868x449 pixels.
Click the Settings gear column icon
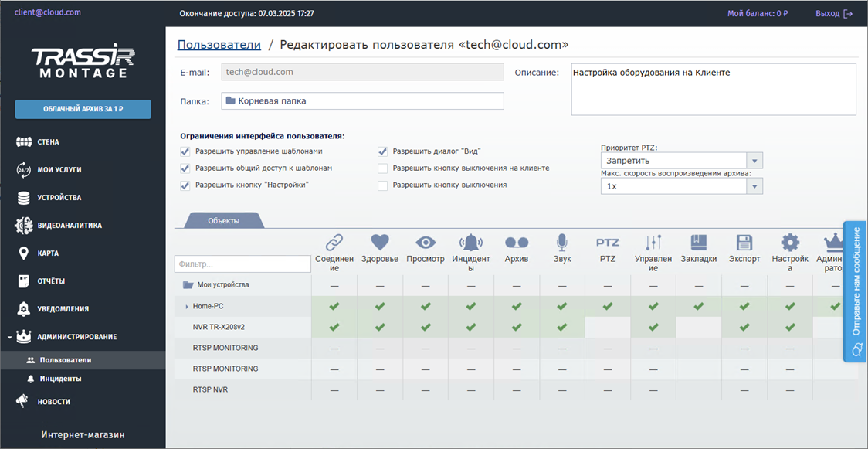click(790, 242)
